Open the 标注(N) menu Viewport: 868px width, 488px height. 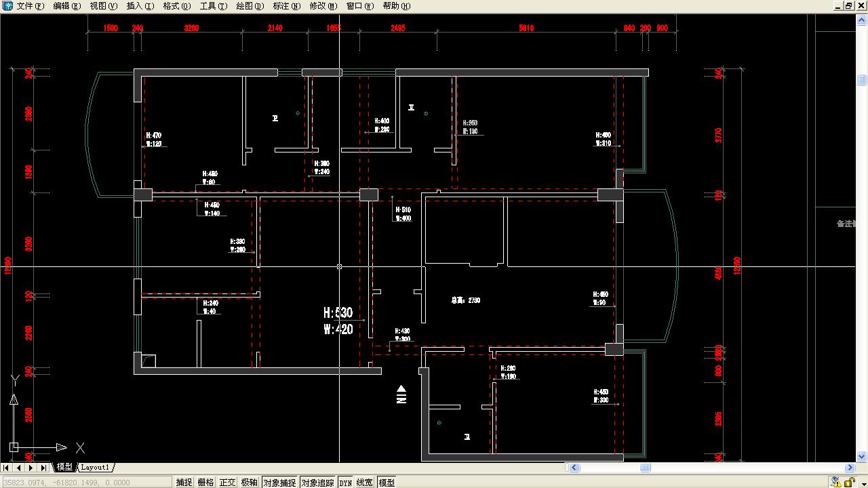(287, 6)
